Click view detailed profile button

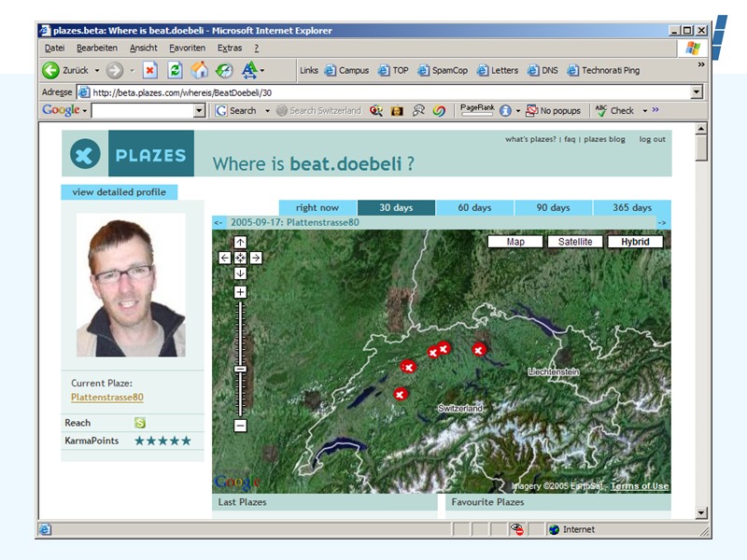pyautogui.click(x=119, y=192)
